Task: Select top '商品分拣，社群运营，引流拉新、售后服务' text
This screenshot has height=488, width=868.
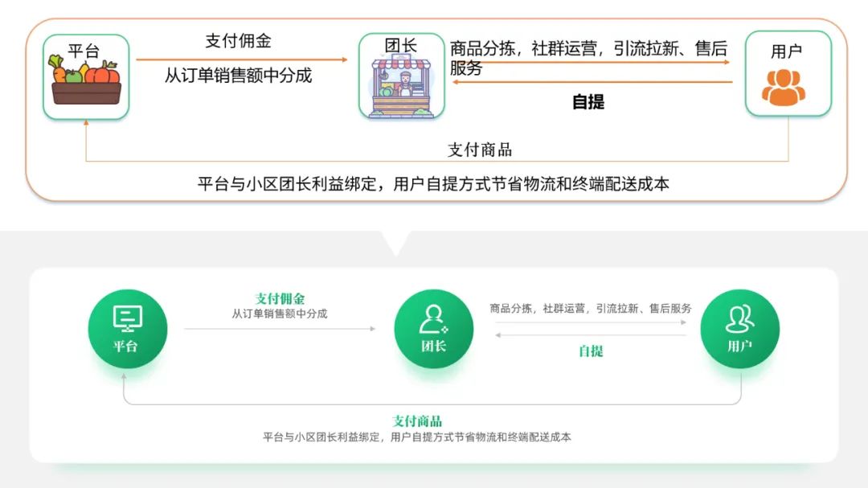Action: [588, 58]
